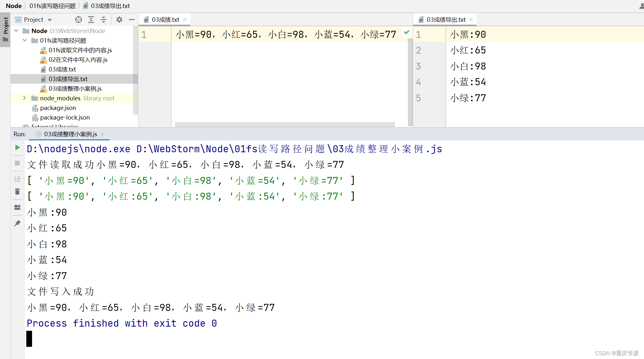Click the console line starting 文件读取成功
The height and width of the screenshot is (359, 644).
point(185,164)
